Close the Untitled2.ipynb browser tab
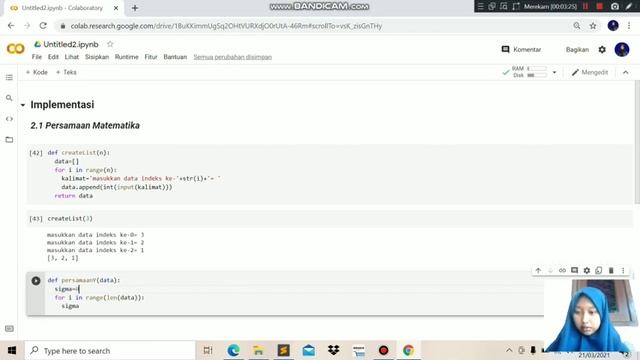The width and height of the screenshot is (640, 360). 116,8
